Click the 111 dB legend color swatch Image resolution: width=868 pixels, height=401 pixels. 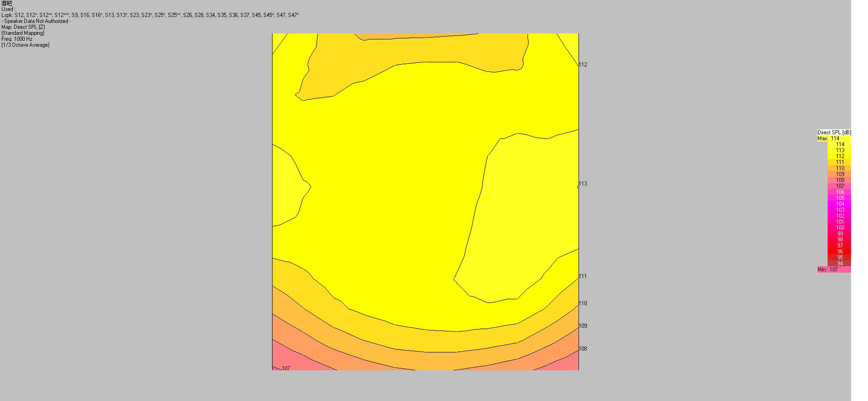coord(839,162)
